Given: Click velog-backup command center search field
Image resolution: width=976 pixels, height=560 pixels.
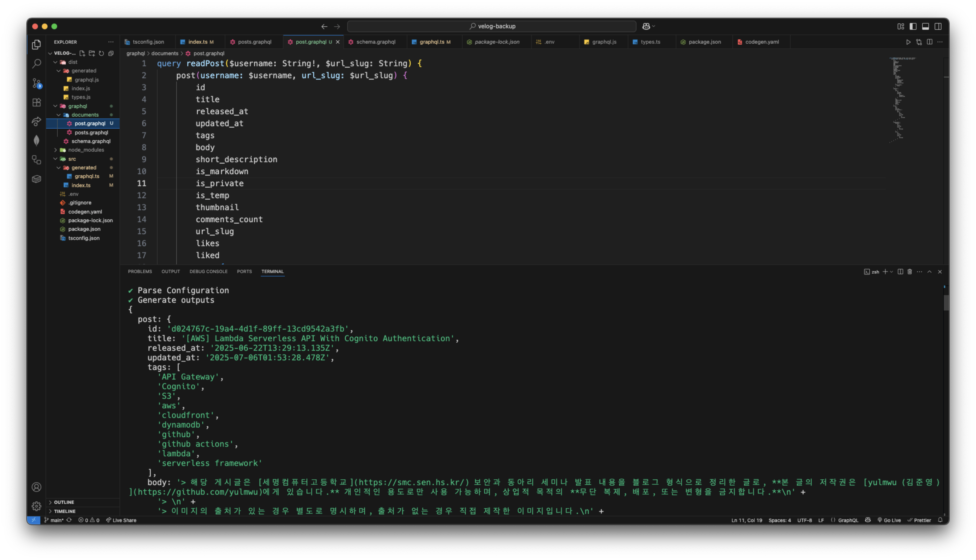Looking at the screenshot, I should pyautogui.click(x=491, y=26).
